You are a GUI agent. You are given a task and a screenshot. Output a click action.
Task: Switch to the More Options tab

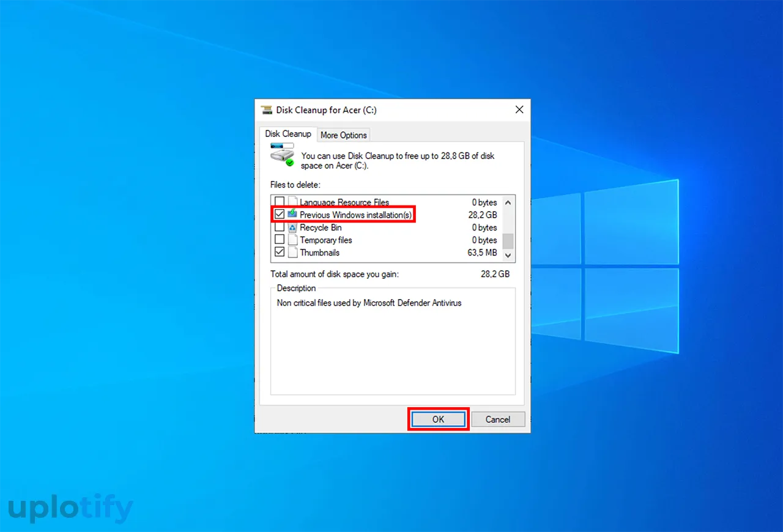tap(344, 135)
